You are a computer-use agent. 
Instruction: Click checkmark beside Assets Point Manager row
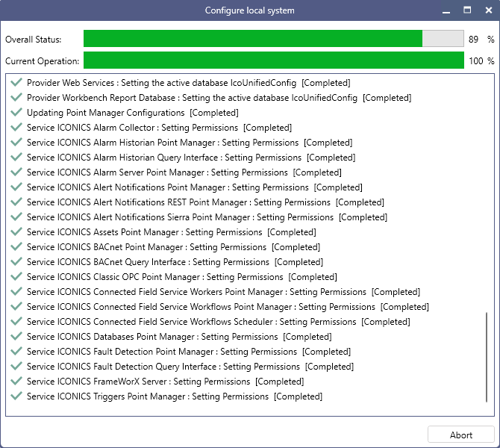[x=16, y=231]
